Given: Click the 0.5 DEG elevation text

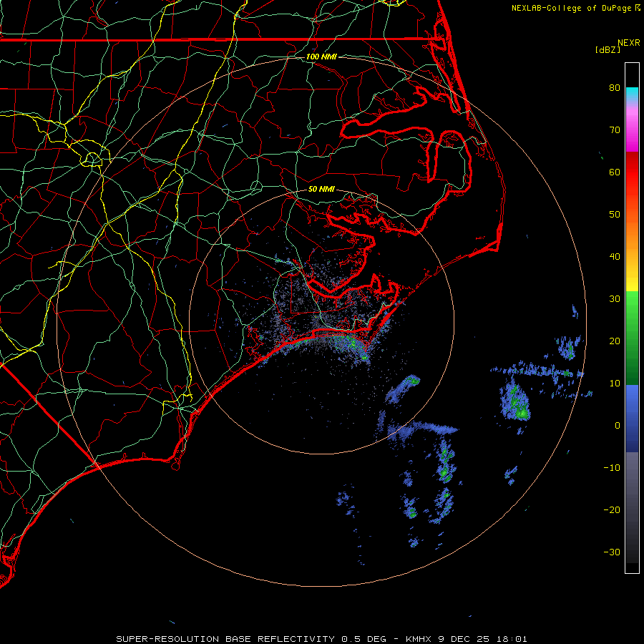Looking at the screenshot, I should click(364, 639).
